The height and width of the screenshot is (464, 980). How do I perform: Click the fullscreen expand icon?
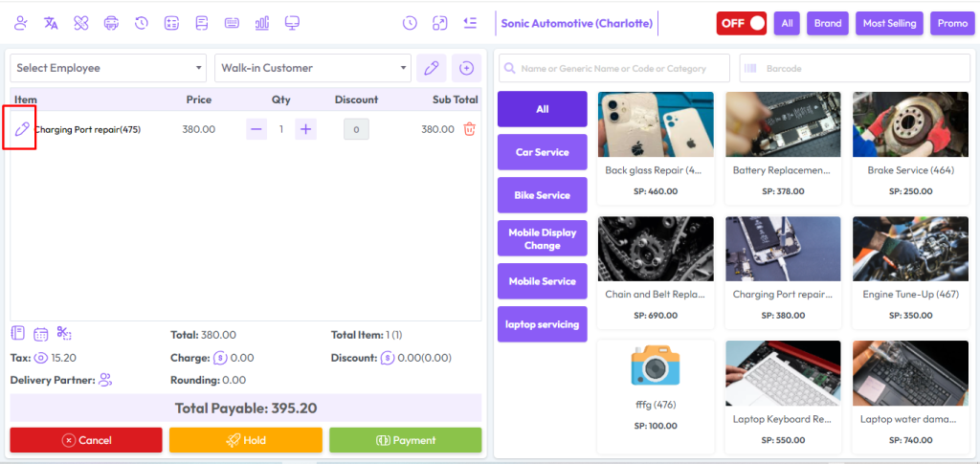pyautogui.click(x=440, y=24)
